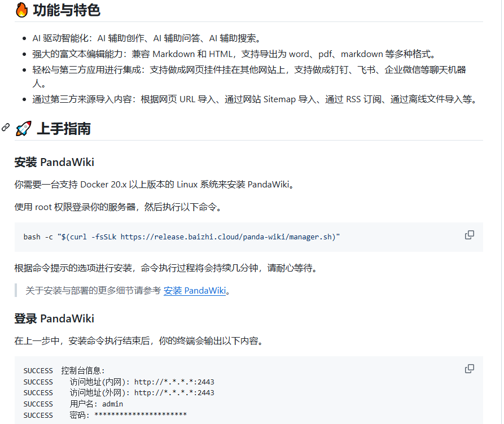
Task: Click the 访问地址(内网) output line
Action: (x=119, y=382)
